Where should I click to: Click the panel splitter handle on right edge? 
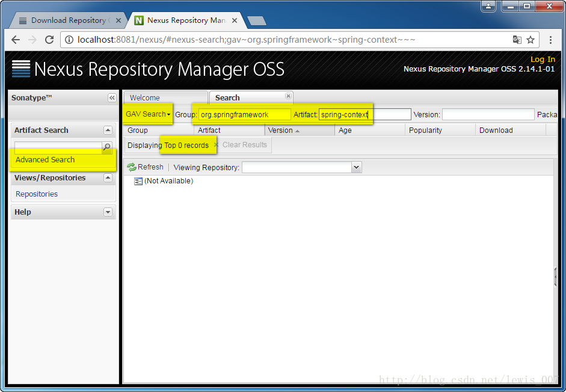555,277
